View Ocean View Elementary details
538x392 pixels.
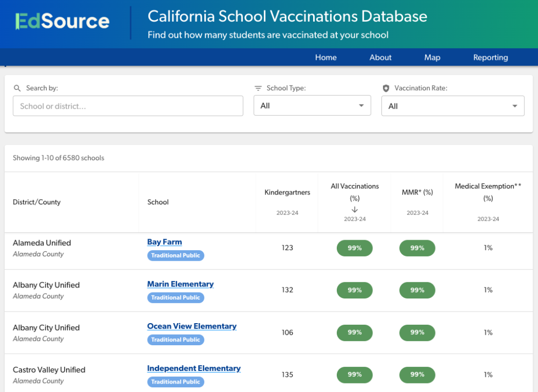click(192, 326)
